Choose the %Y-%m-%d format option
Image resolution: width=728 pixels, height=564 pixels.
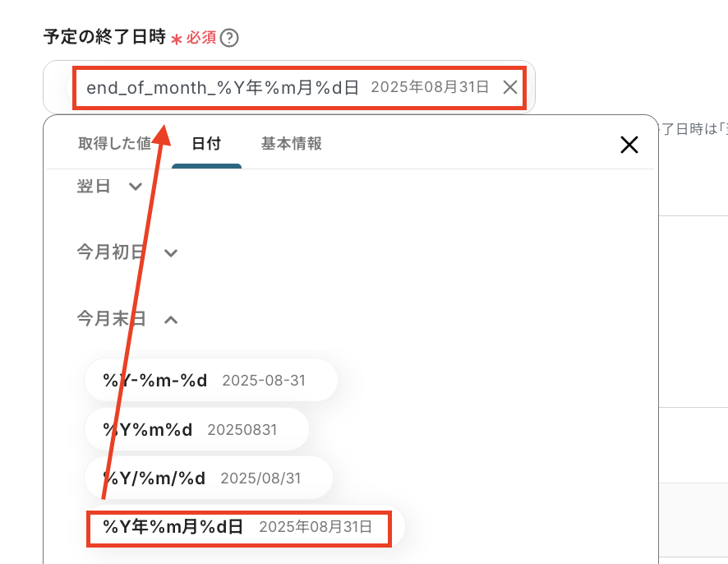pyautogui.click(x=211, y=380)
